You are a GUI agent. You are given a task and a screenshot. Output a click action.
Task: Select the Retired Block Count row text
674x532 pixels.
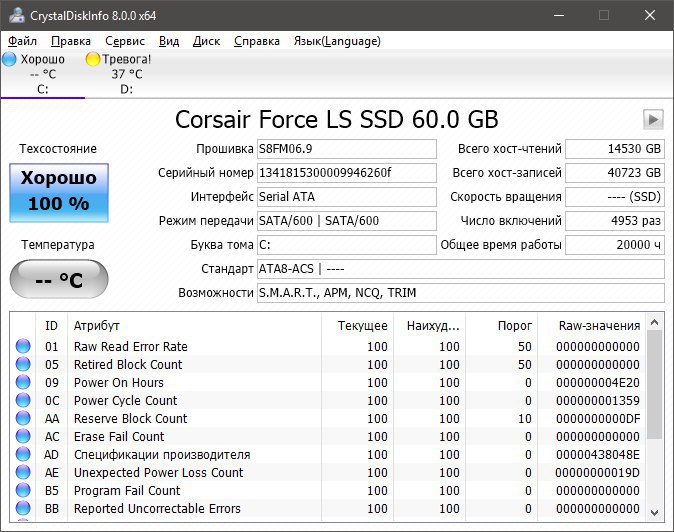point(128,364)
